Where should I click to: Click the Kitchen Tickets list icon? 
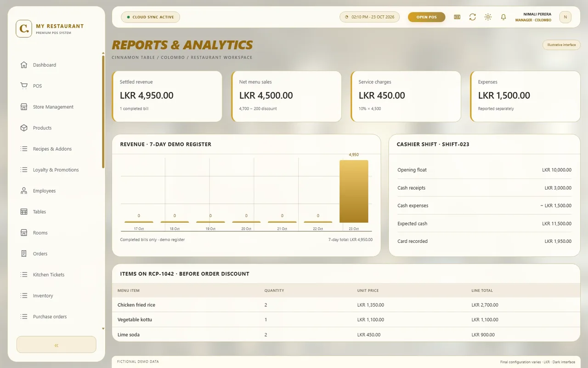point(24,275)
